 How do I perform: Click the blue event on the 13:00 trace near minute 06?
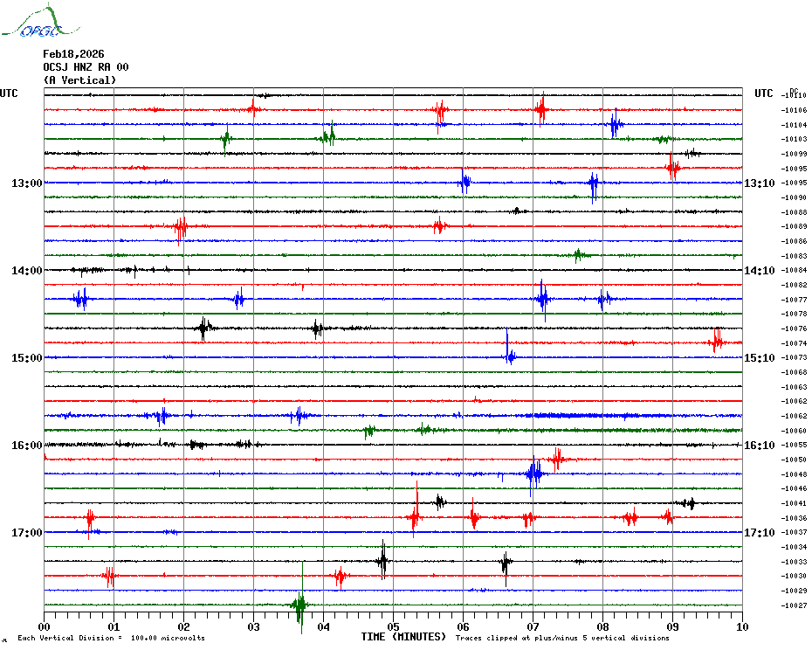[465, 182]
